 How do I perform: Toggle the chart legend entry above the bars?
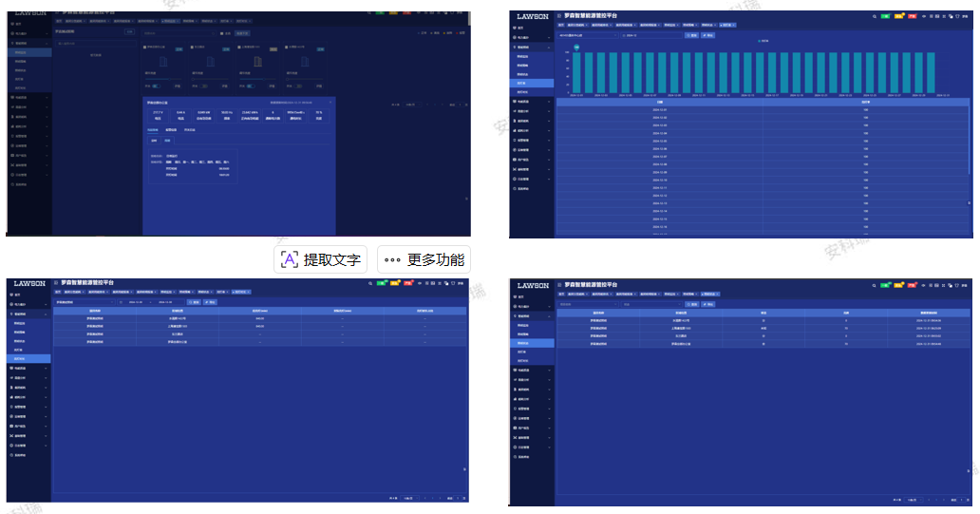(x=763, y=41)
